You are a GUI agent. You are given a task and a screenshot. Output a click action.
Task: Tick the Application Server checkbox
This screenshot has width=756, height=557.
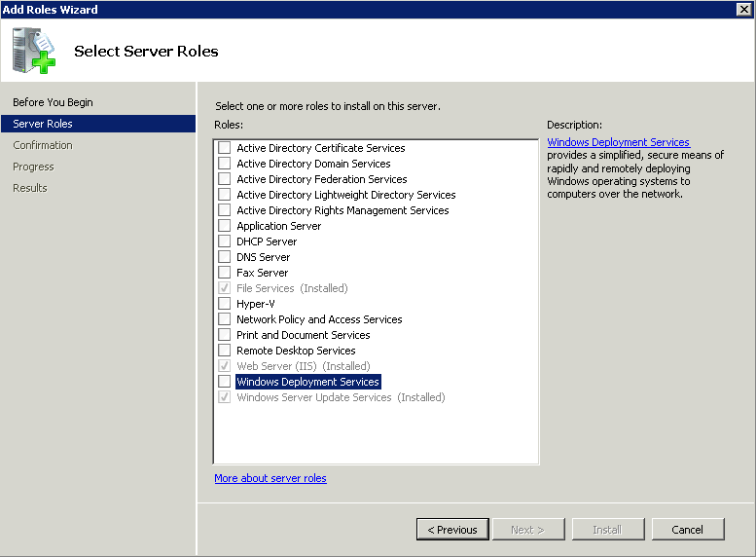pyautogui.click(x=224, y=225)
